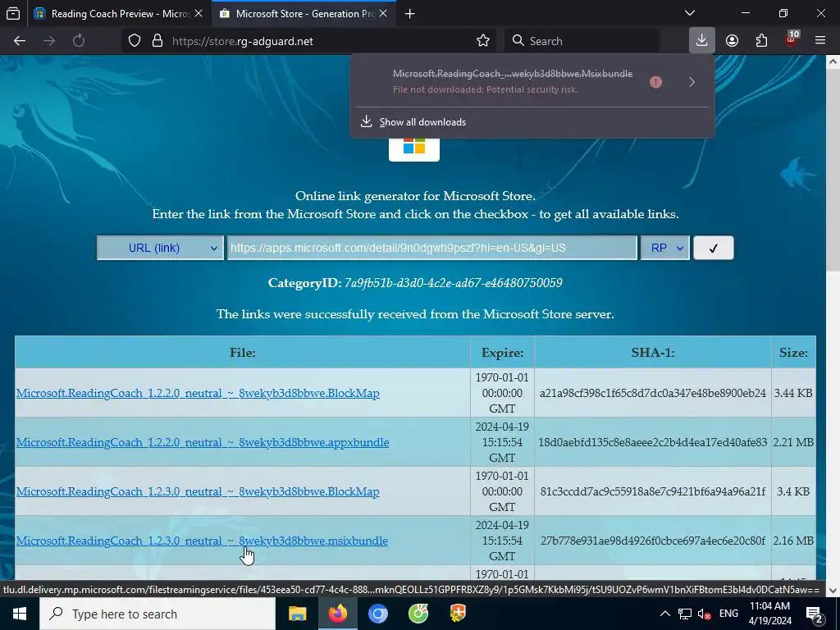Go back with the browser back arrow
This screenshot has height=630, width=840.
(20, 41)
